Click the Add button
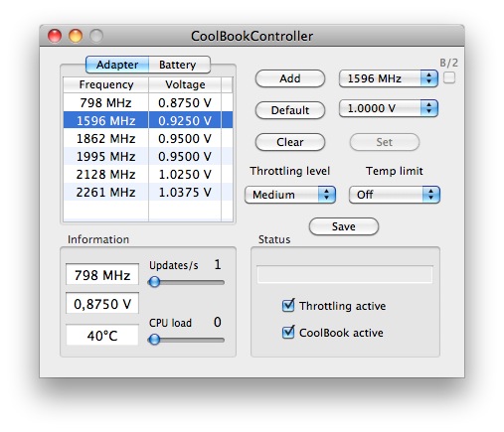 click(x=290, y=78)
